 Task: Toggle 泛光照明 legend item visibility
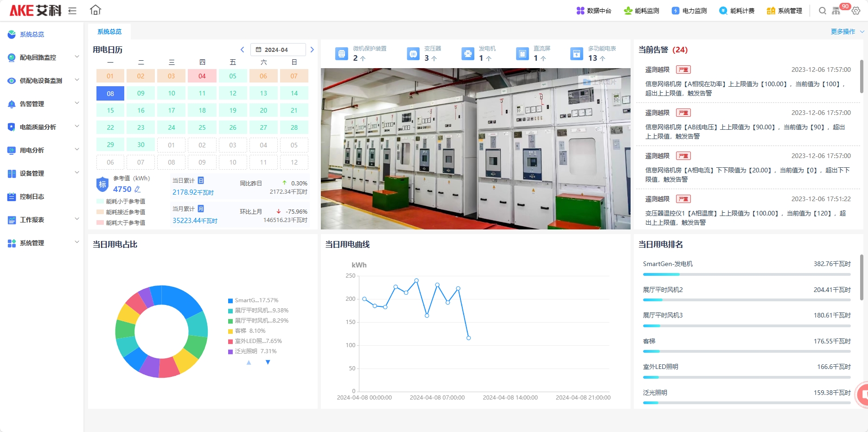click(252, 351)
